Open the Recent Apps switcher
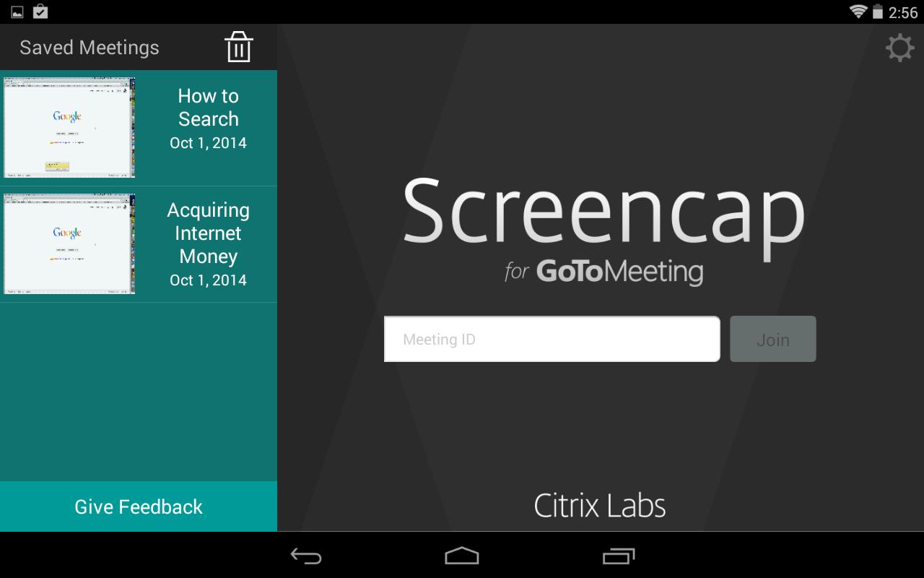This screenshot has height=578, width=924. coord(619,556)
